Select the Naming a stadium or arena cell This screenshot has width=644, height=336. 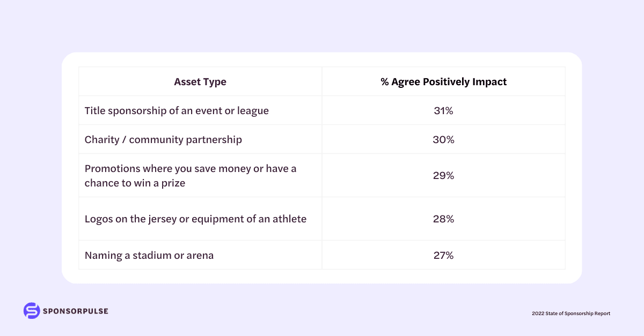point(149,255)
